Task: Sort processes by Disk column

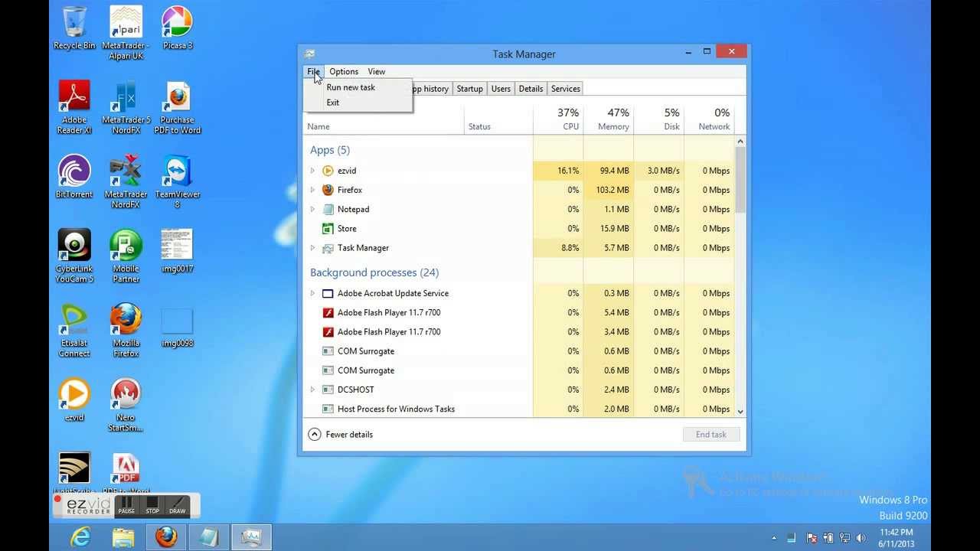Action: (x=659, y=119)
